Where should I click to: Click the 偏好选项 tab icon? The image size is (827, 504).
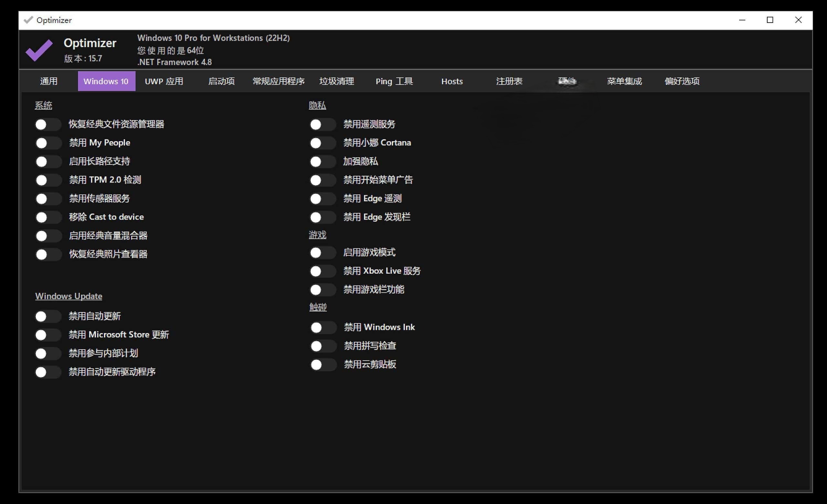(681, 81)
